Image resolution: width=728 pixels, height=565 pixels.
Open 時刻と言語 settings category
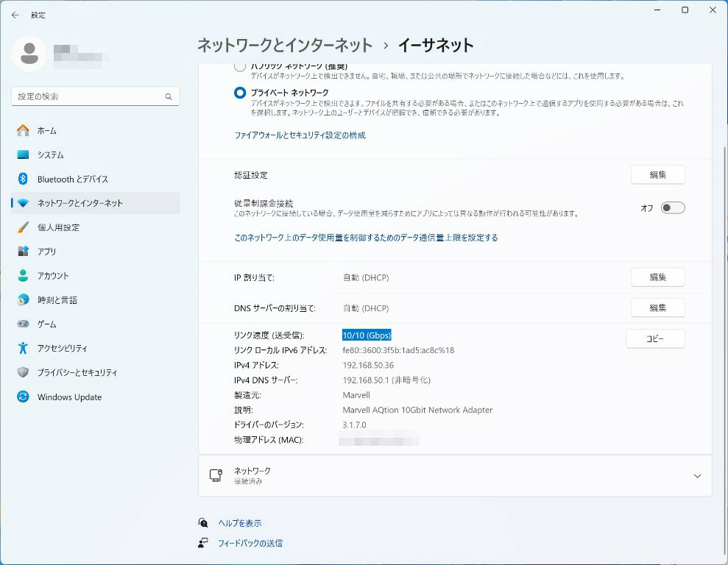pos(57,300)
